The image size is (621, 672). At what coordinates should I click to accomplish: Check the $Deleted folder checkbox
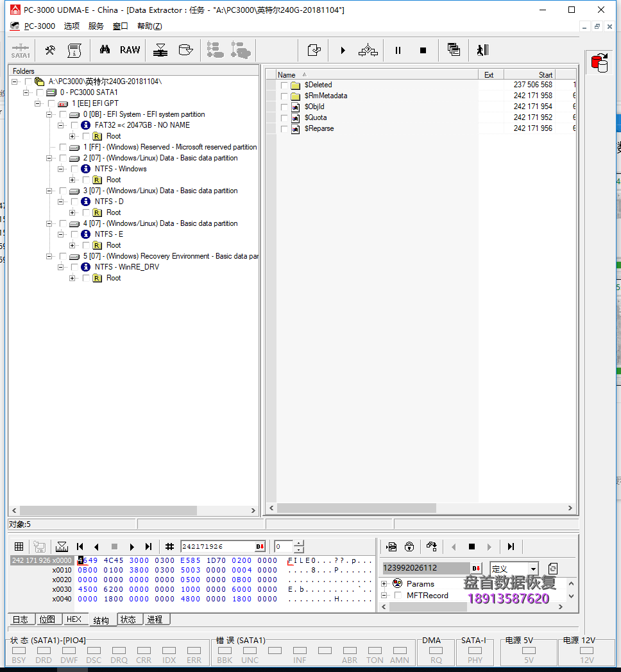[284, 85]
